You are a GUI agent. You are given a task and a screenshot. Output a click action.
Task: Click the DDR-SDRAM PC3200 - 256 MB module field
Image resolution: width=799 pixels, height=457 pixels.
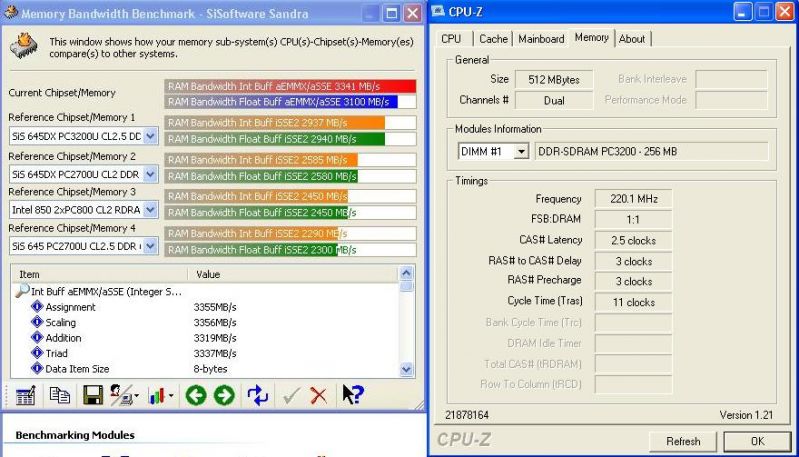click(651, 151)
